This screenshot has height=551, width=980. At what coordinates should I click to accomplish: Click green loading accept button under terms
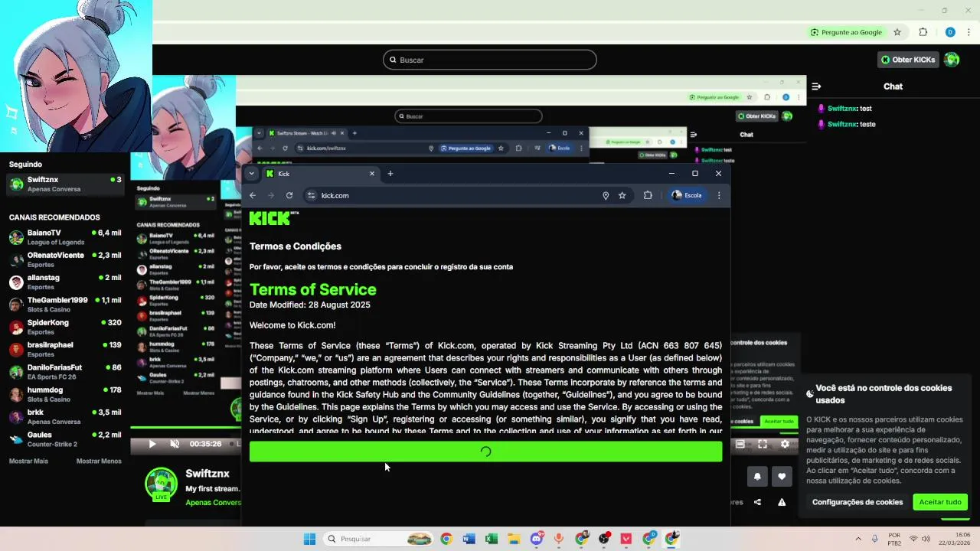pos(485,452)
